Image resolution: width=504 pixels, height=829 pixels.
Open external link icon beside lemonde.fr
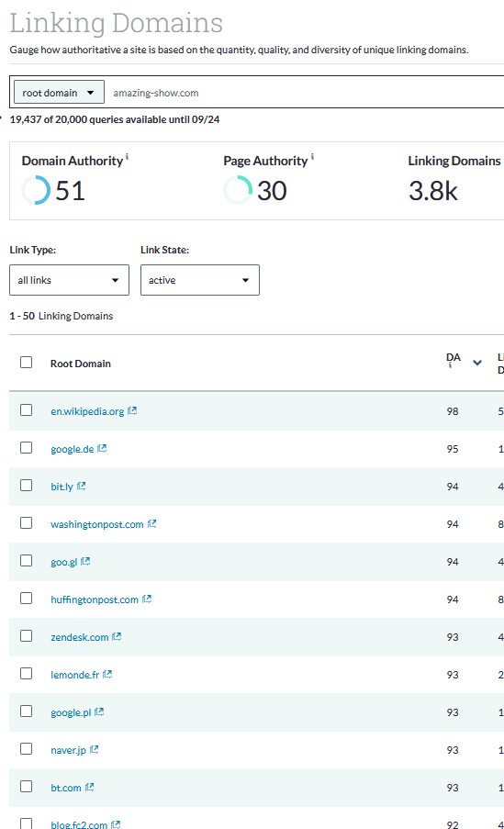(107, 674)
